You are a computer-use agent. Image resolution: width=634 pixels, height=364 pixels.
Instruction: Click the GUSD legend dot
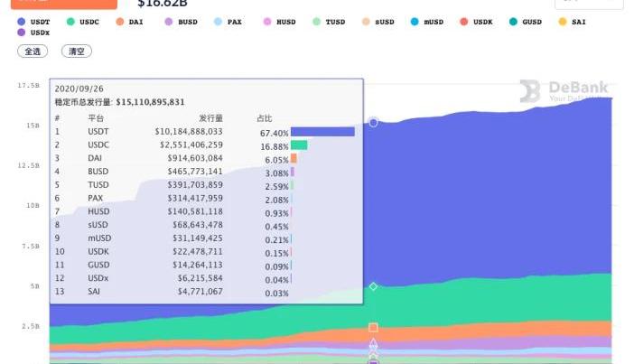point(514,21)
